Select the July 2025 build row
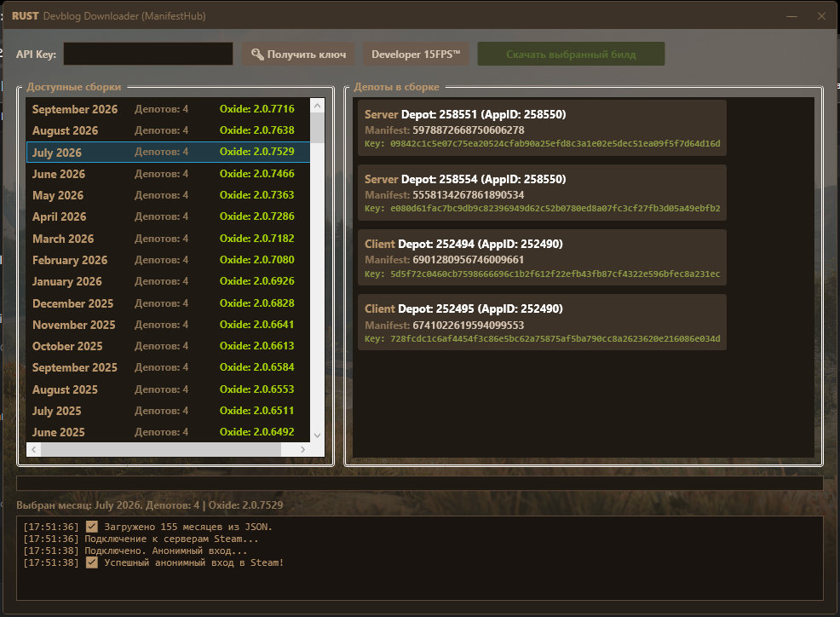 pos(168,411)
